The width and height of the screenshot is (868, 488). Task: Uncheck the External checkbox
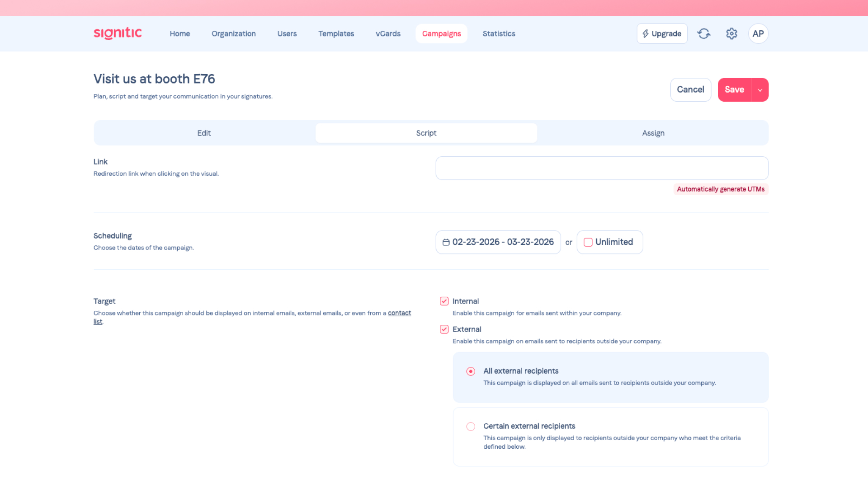tap(444, 329)
